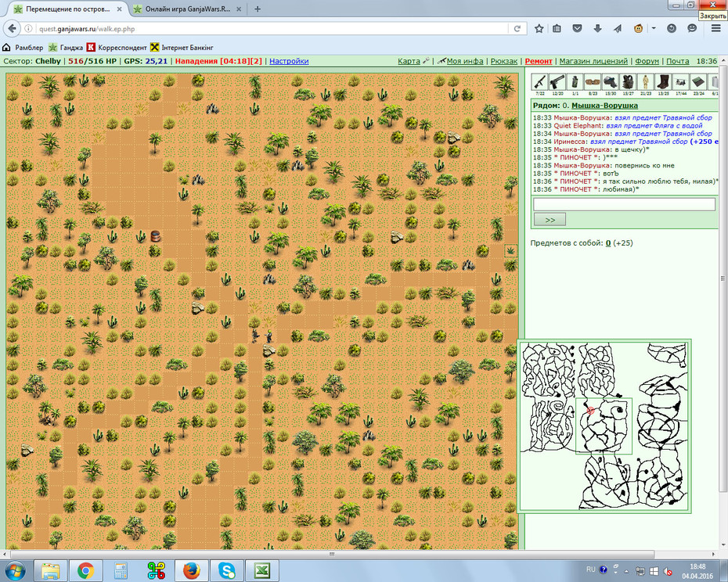Close the 'Онлайн игра GanjaWars' tab
Screen dimensions: 728x582
(239, 9)
